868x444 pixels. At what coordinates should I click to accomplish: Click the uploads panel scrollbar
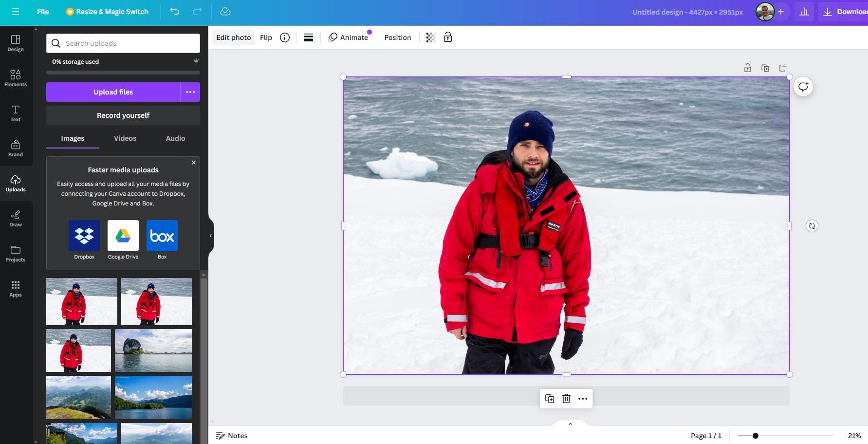click(x=203, y=360)
